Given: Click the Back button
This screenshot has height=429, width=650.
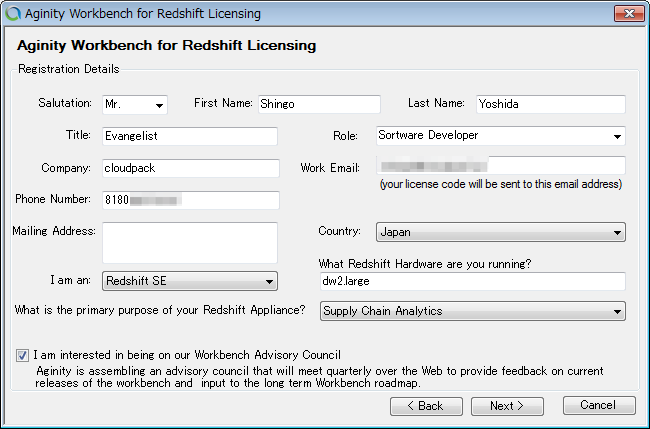Looking at the screenshot, I should coord(426,406).
